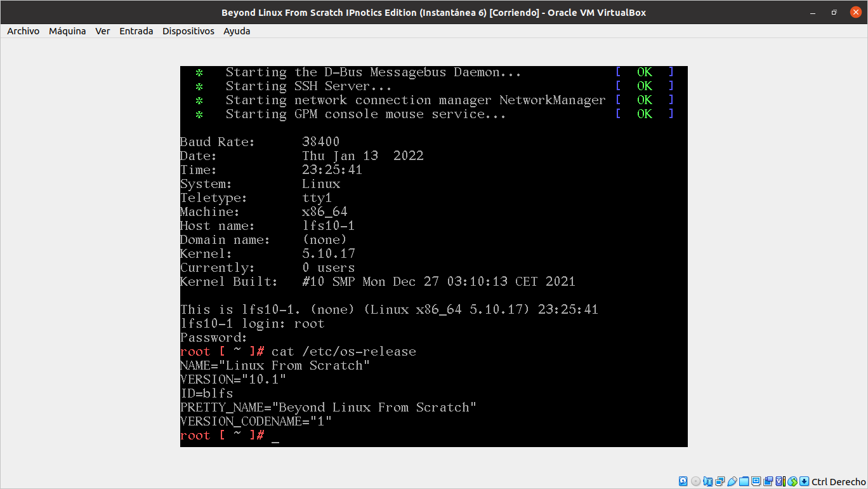Open the Máquina menu
The height and width of the screenshot is (489, 868).
pyautogui.click(x=67, y=31)
